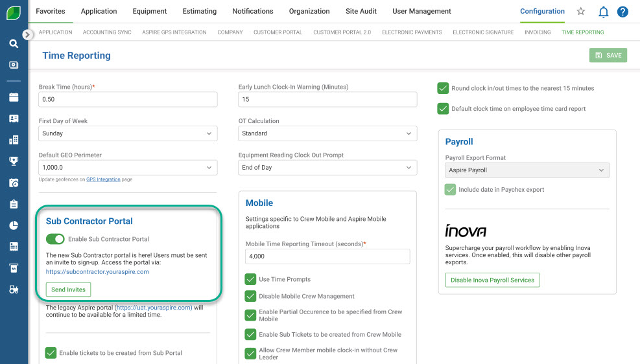Open the subcontractor.youraspire.com link
640x364 pixels.
97,272
